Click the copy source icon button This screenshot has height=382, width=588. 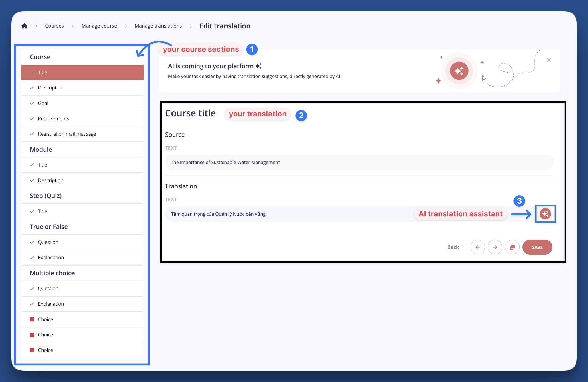512,247
